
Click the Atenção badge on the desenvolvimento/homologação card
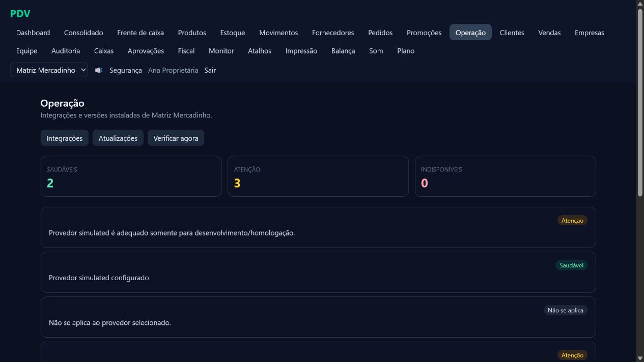point(572,220)
